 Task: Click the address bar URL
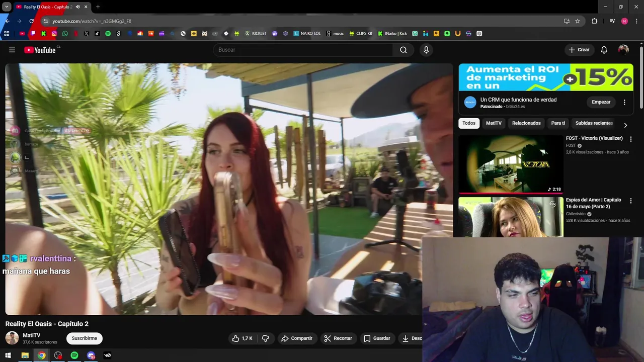[92, 21]
